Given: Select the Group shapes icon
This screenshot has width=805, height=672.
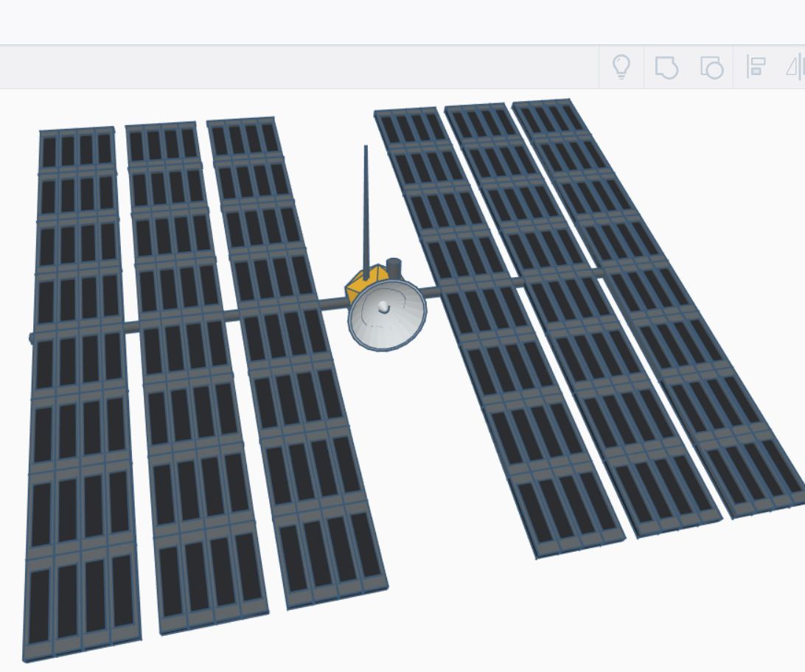Looking at the screenshot, I should coord(666,67).
